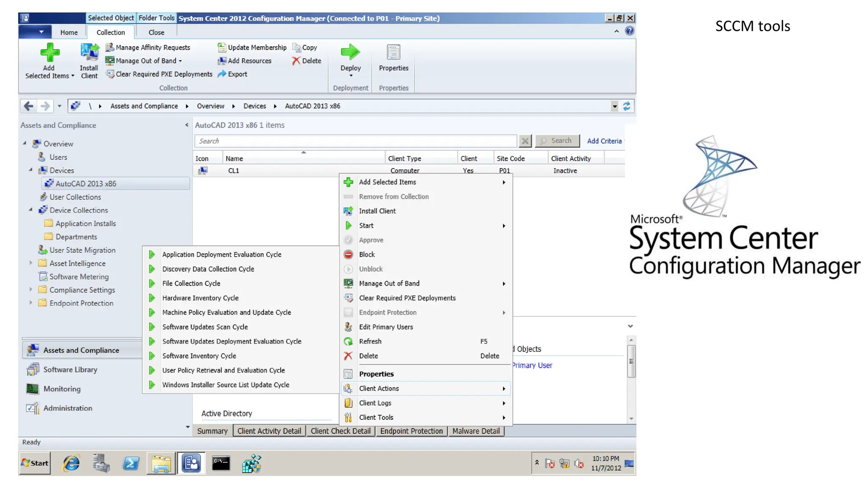Screen dimensions: 868x488
Task: Click the Refresh icon beside address bar
Action: [x=626, y=106]
